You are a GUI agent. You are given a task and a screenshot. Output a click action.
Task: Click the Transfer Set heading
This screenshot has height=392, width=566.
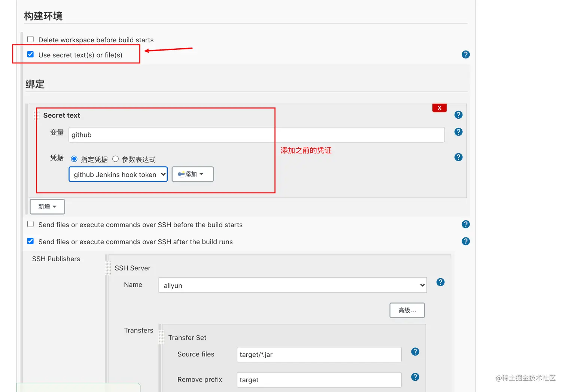pos(187,337)
